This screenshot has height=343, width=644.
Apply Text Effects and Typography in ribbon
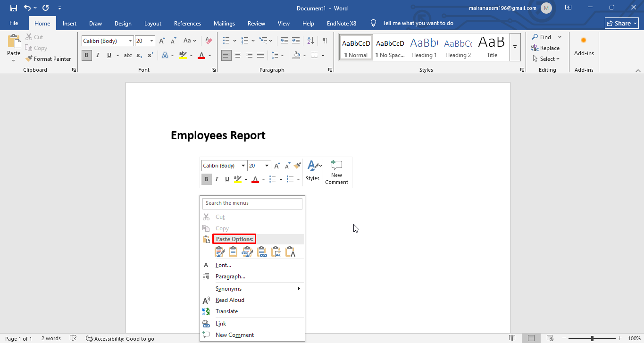click(165, 55)
